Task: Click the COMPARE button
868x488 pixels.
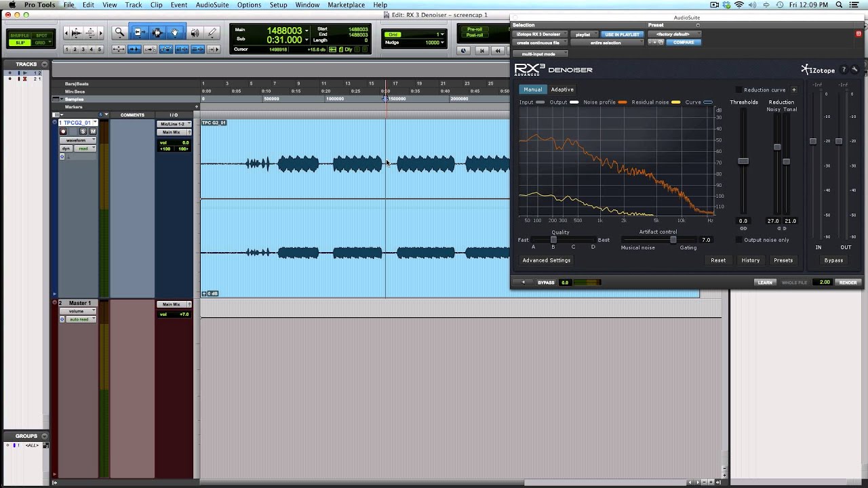Action: 684,42
